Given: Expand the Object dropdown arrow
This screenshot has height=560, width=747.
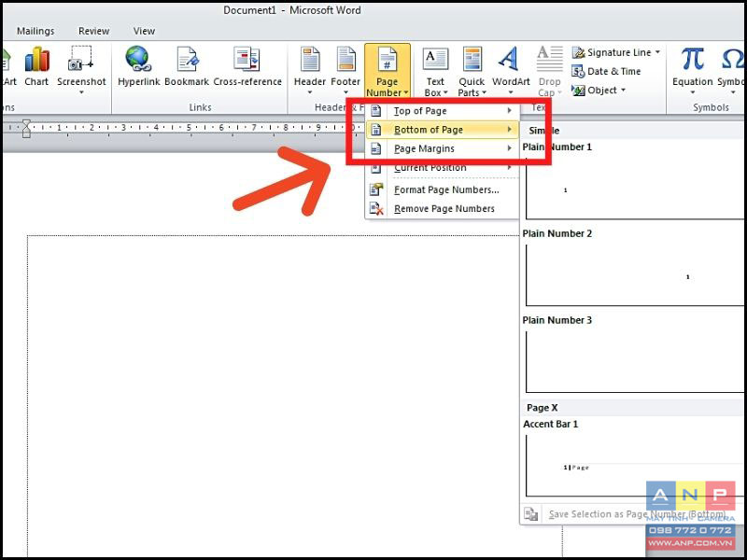Looking at the screenshot, I should click(623, 90).
